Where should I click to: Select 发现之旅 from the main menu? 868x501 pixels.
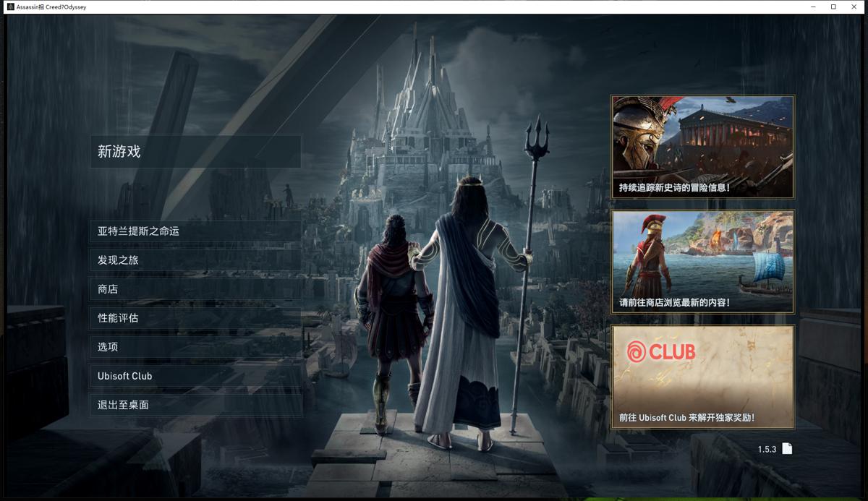[195, 260]
